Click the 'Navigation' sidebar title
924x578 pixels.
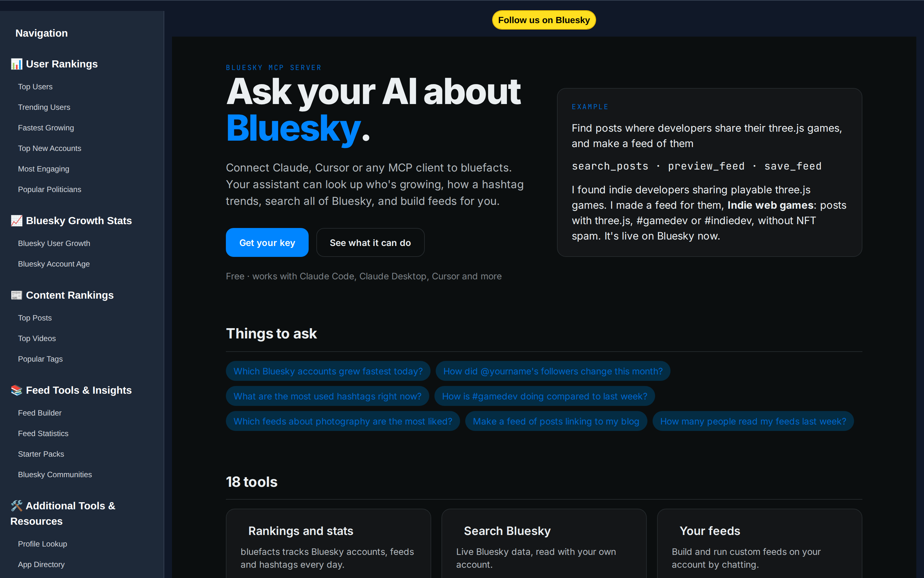pyautogui.click(x=42, y=33)
